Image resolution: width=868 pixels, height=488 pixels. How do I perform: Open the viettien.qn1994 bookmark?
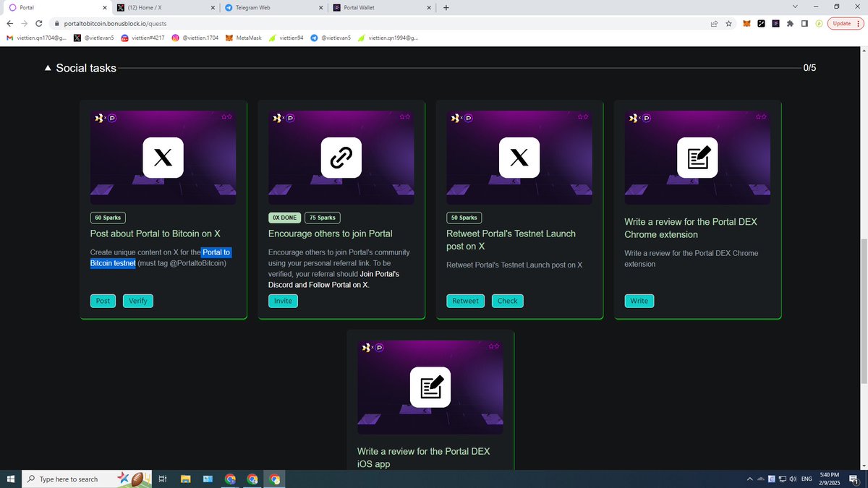(x=388, y=38)
